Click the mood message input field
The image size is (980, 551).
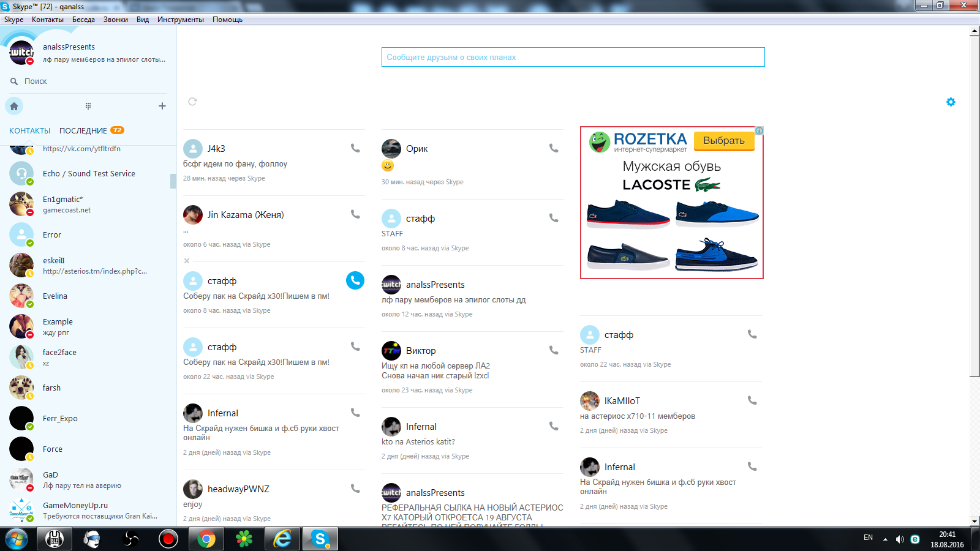pyautogui.click(x=573, y=57)
